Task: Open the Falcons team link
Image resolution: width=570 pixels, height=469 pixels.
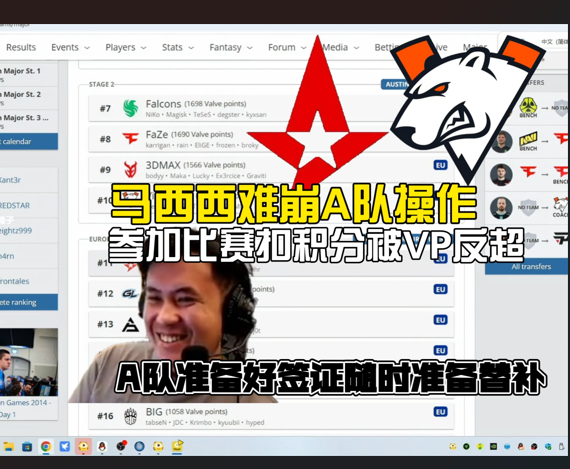Action: pyautogui.click(x=163, y=104)
